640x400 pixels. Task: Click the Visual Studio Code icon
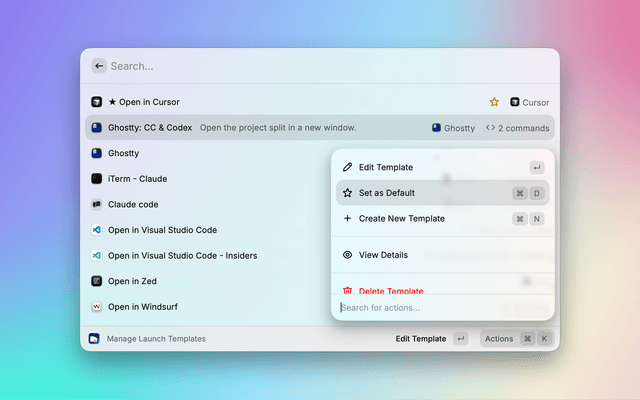tap(97, 230)
